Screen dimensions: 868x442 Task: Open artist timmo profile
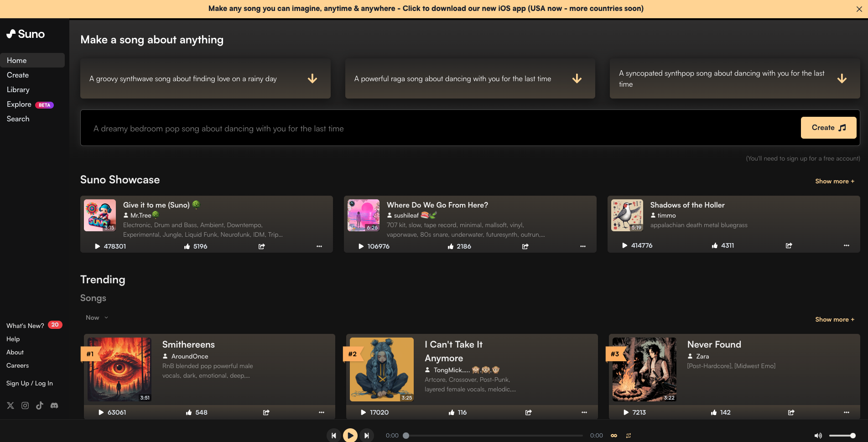point(667,215)
